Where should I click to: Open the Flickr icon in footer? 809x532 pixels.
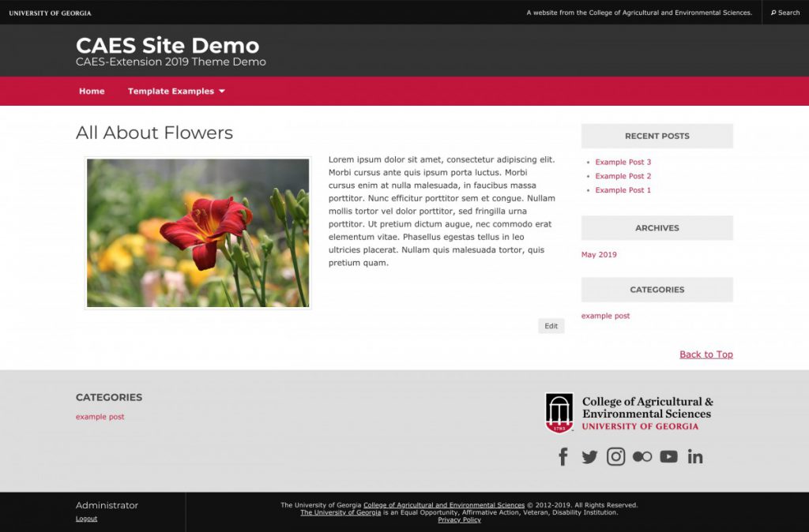[x=642, y=457]
